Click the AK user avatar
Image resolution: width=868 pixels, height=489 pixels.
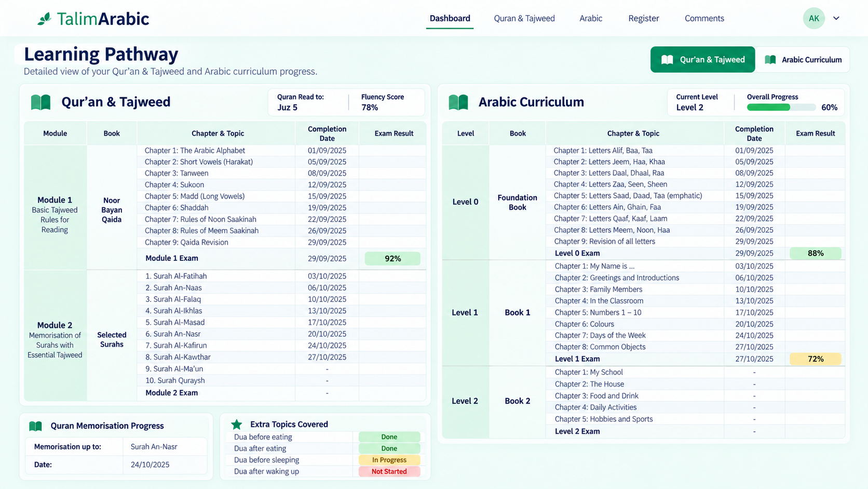813,18
